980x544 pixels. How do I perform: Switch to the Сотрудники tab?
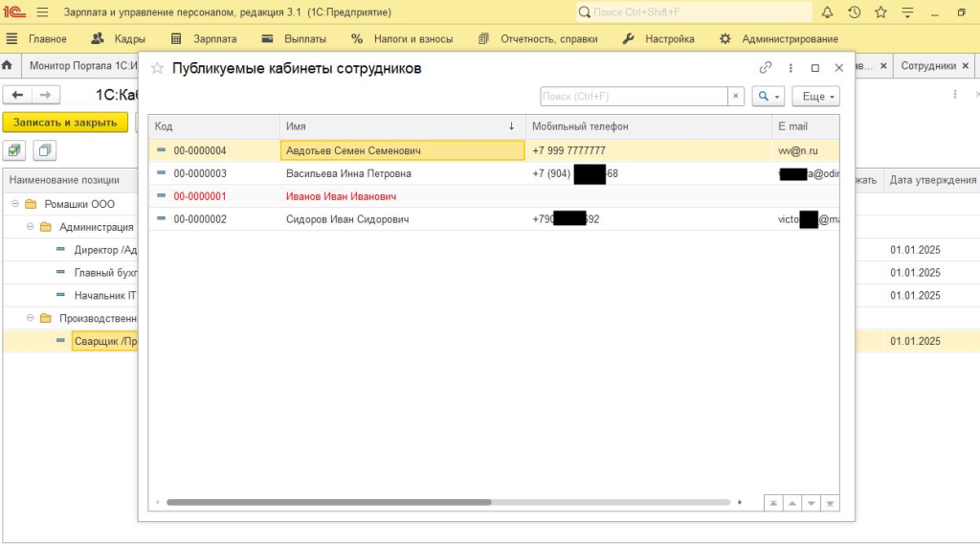click(x=927, y=66)
